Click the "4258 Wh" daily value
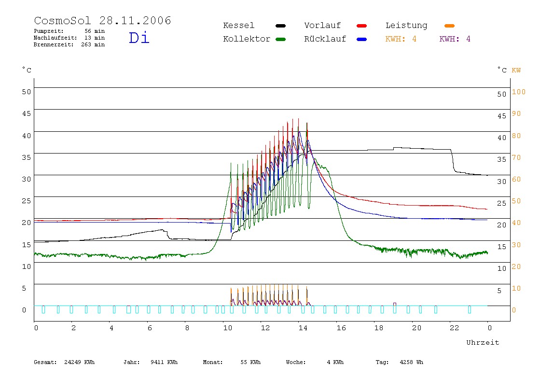Viewport: 554px width, 392px height. point(412,362)
